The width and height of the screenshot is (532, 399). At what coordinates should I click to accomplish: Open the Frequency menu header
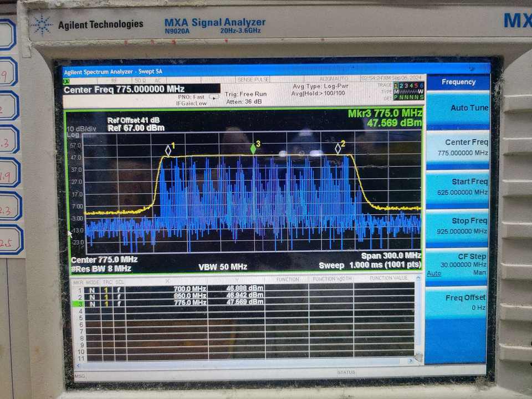458,82
